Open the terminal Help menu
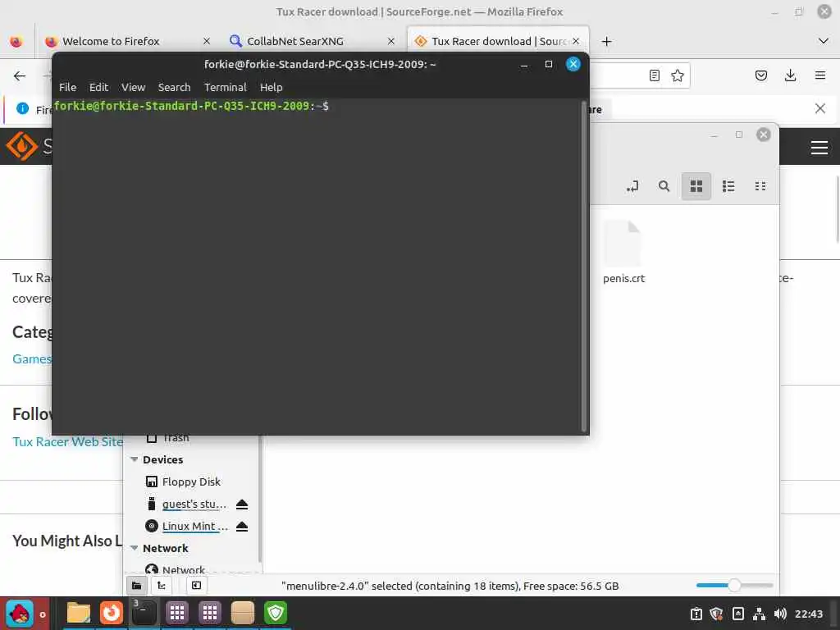840x630 pixels. point(271,87)
